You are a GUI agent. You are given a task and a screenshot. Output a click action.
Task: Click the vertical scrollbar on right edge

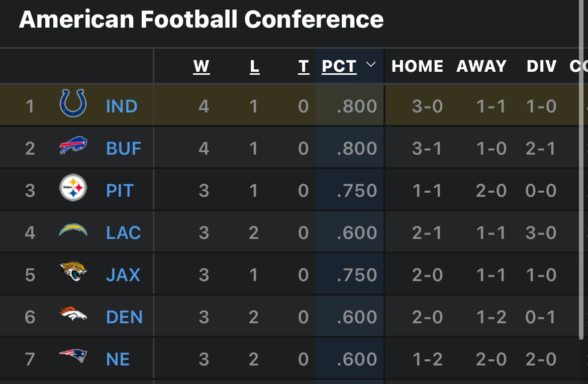coord(581,170)
